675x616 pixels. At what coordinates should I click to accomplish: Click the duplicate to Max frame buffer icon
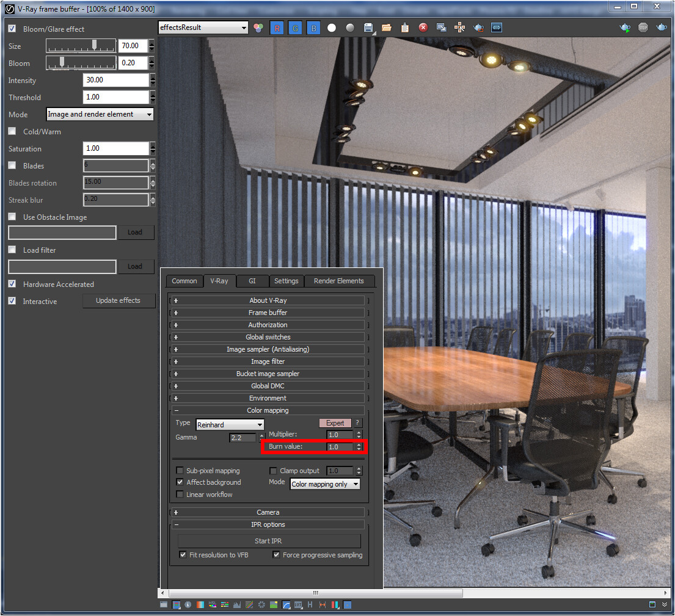tap(441, 27)
